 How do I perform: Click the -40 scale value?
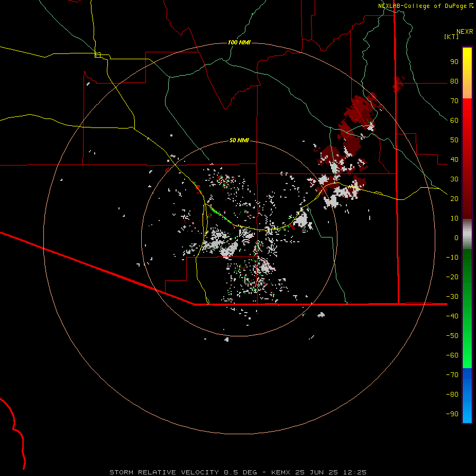452,316
